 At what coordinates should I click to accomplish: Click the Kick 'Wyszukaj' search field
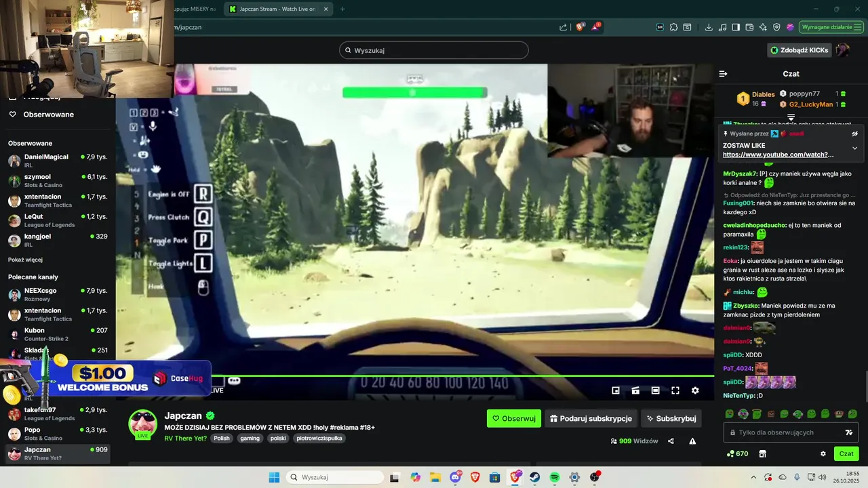434,50
